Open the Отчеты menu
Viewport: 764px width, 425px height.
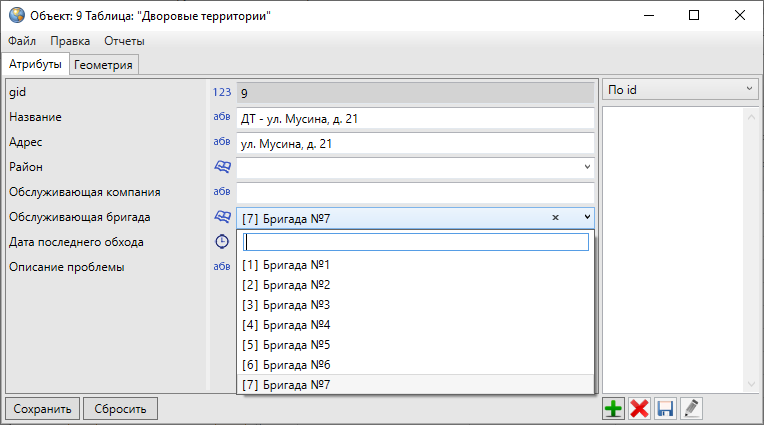coord(124,41)
